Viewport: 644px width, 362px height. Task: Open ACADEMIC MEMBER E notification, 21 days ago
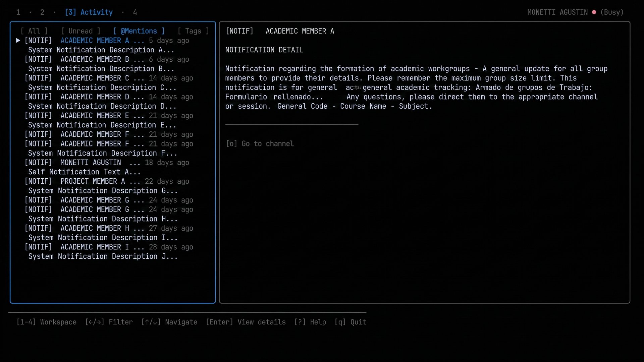pyautogui.click(x=109, y=116)
